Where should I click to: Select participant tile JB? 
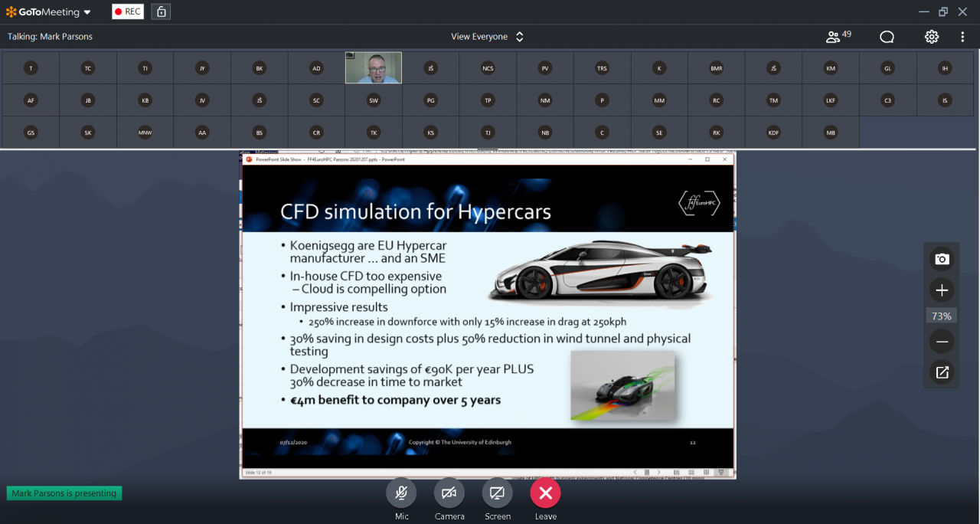(x=88, y=100)
